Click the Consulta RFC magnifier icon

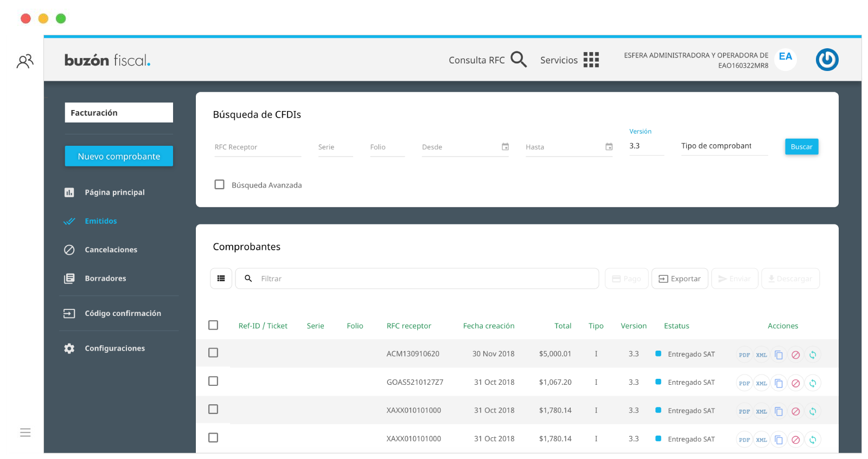(518, 60)
